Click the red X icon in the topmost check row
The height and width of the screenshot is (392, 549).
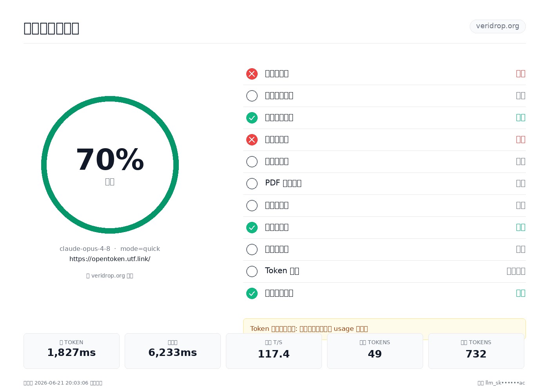252,74
